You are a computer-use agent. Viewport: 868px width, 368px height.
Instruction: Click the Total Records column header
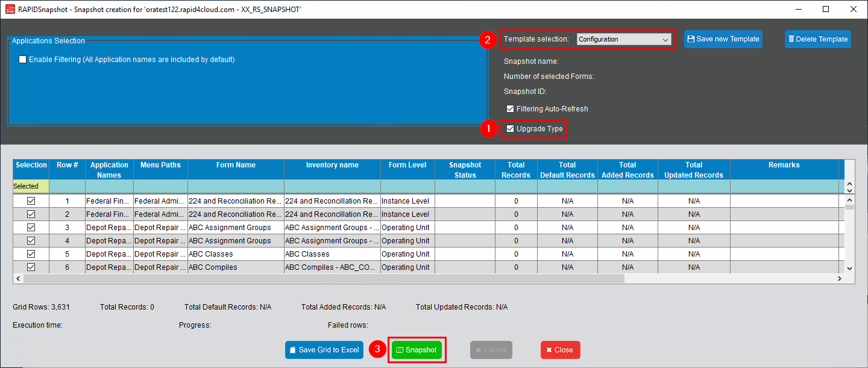tap(516, 170)
